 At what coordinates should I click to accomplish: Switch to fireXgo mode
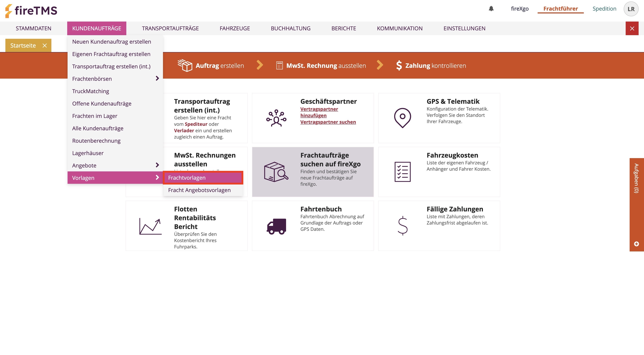point(520,9)
